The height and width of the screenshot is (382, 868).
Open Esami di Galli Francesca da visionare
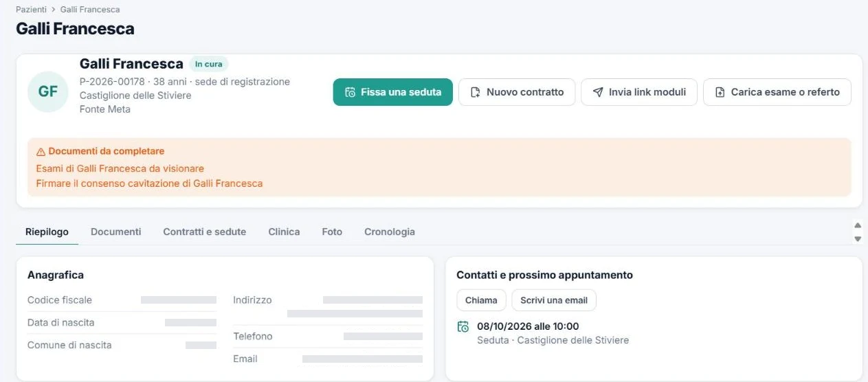[120, 168]
